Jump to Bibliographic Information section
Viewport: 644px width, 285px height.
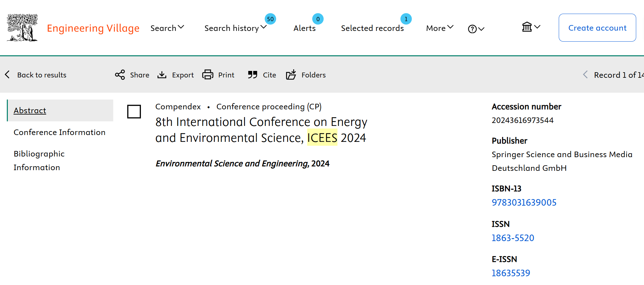coord(39,160)
